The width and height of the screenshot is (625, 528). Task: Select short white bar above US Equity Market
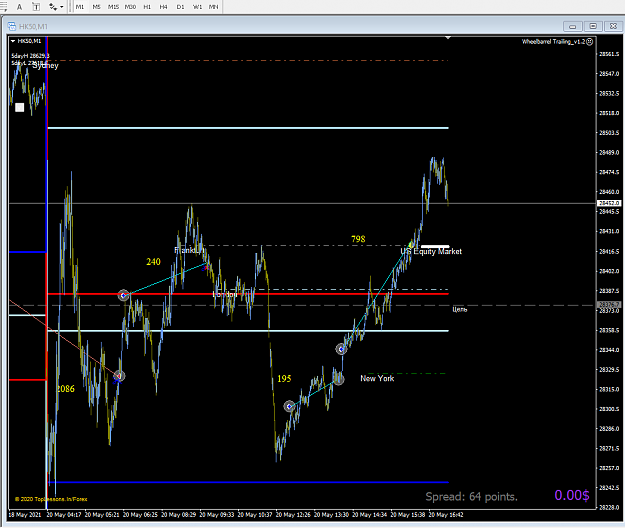435,247
